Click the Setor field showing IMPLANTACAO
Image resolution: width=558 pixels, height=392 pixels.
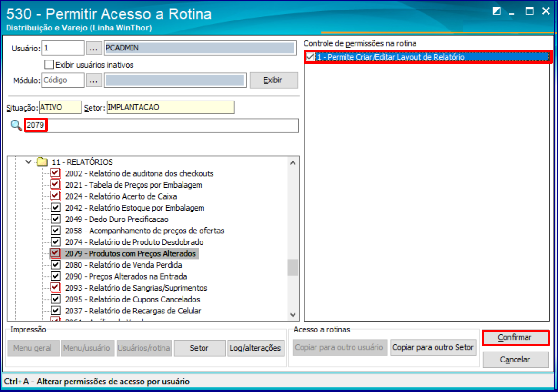(x=171, y=108)
